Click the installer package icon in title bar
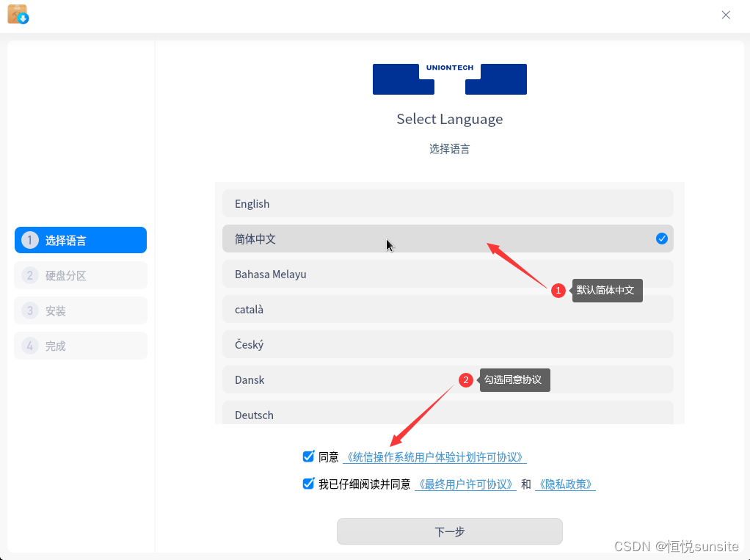Viewport: 750px width, 560px height. pos(18,15)
